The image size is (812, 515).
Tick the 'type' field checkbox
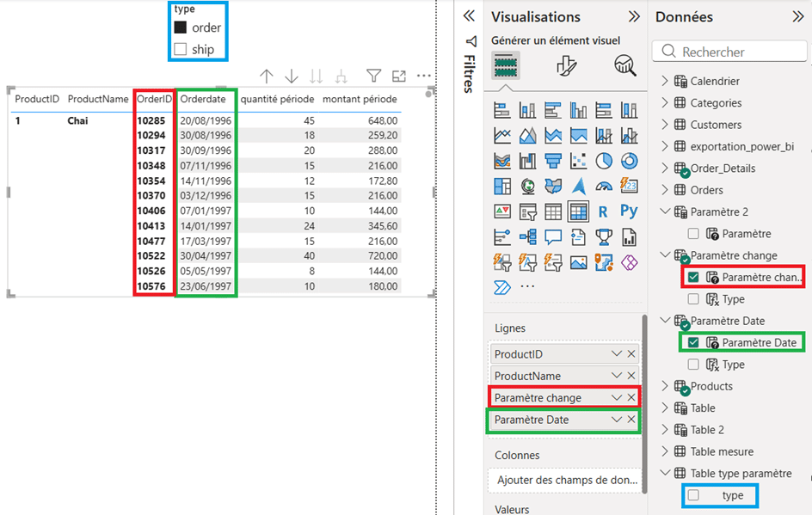click(693, 495)
